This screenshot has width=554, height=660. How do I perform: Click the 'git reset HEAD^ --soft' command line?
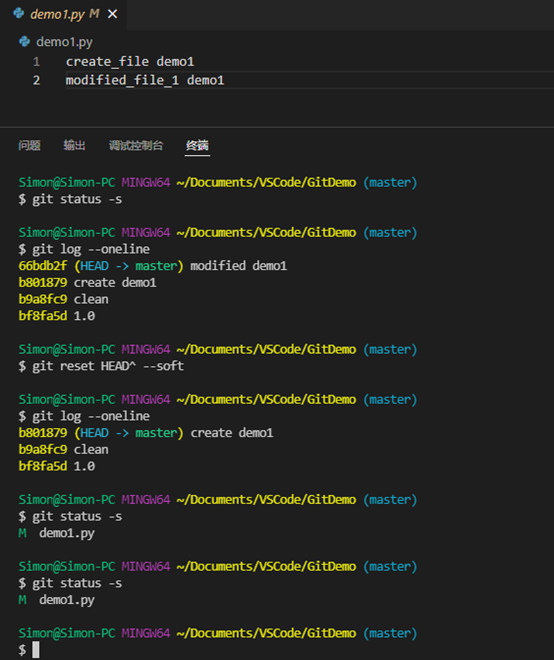pyautogui.click(x=101, y=366)
